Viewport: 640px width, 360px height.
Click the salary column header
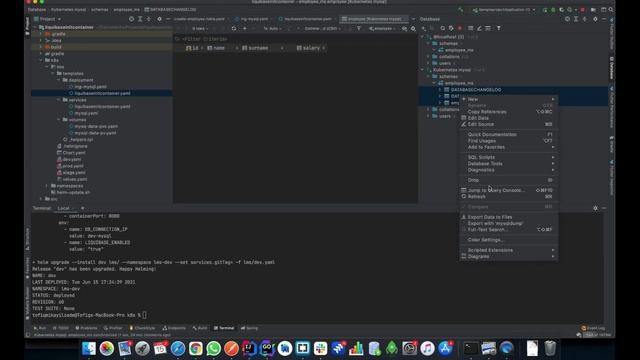[x=311, y=48]
